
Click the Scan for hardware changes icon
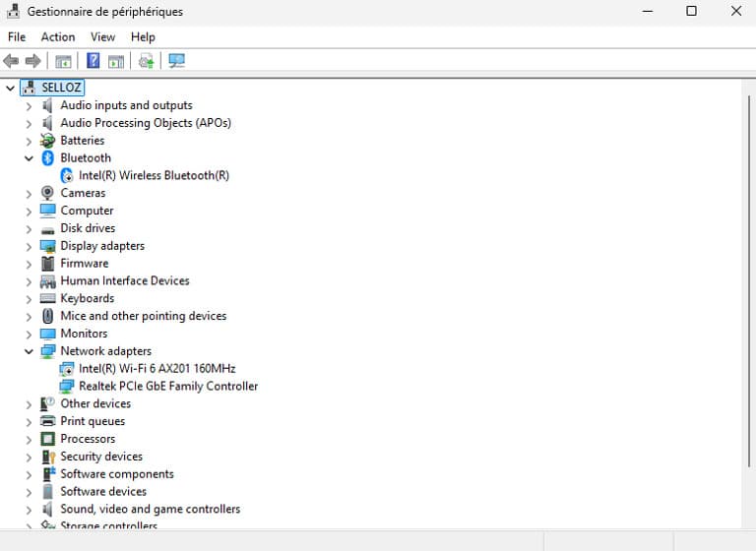[177, 61]
